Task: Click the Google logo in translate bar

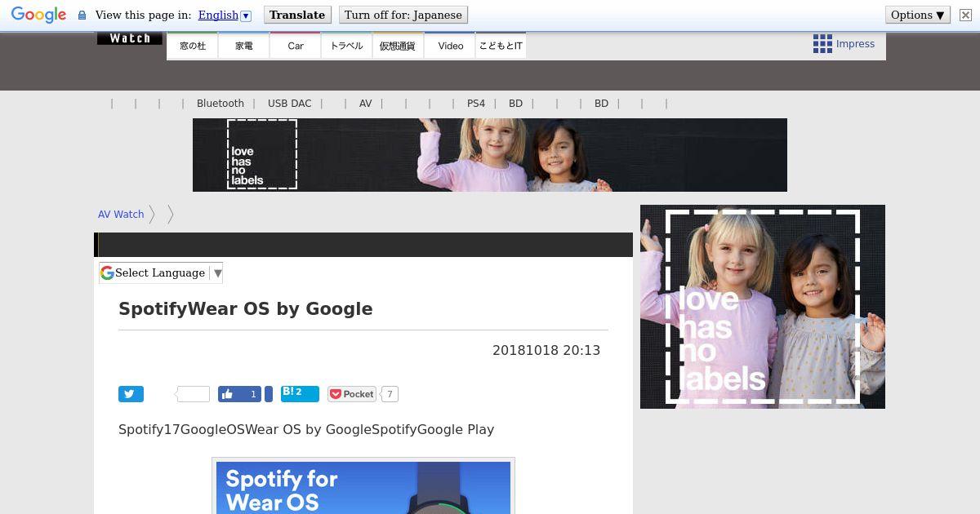Action: point(38,15)
